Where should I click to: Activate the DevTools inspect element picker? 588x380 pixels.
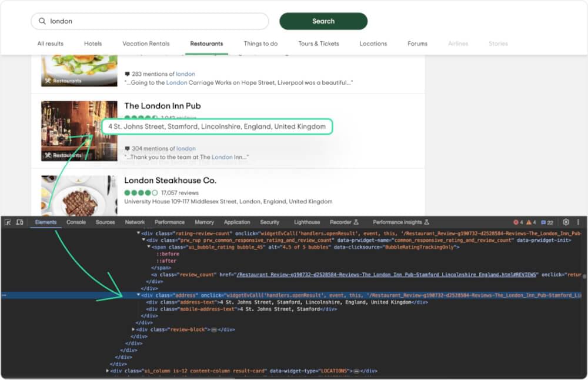[8, 222]
